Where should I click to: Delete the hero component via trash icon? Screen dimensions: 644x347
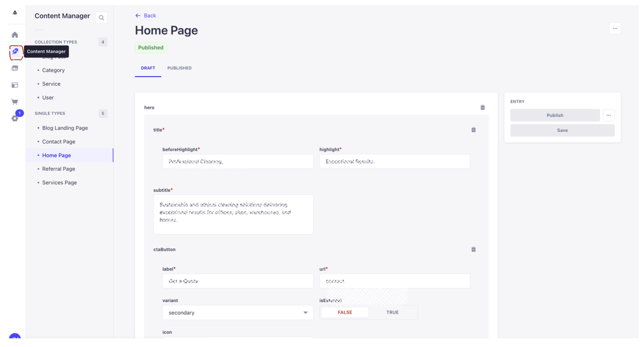pos(483,107)
